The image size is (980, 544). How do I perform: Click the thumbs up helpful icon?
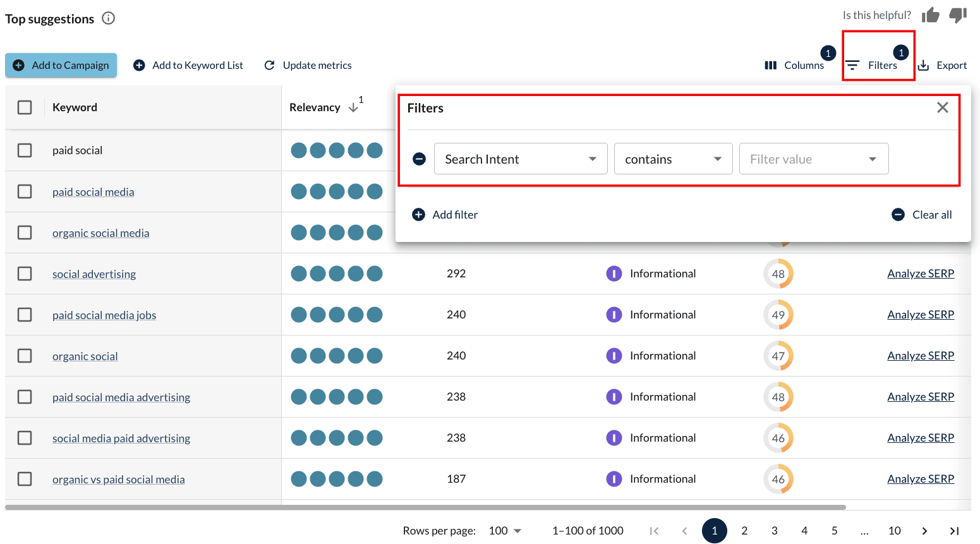pos(930,15)
